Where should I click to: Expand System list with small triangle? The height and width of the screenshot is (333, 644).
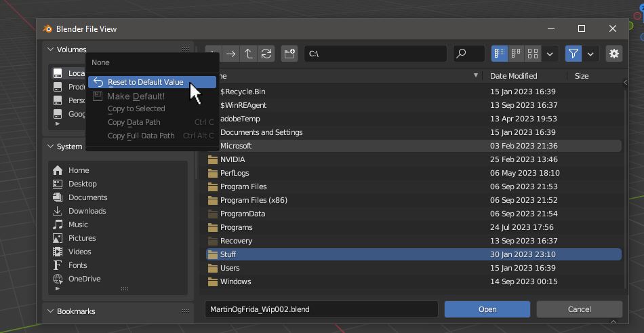pos(58,289)
